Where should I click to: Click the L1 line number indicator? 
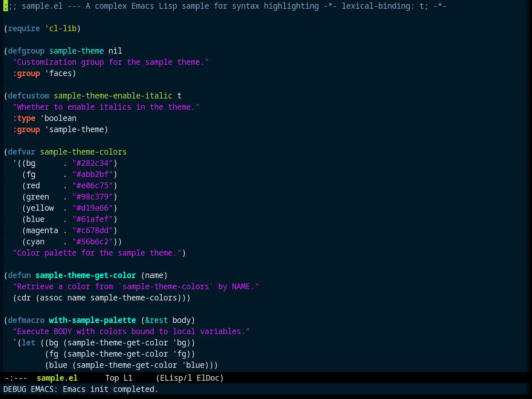tap(128, 378)
